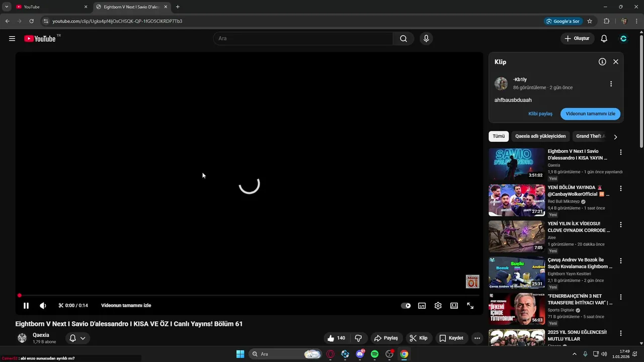Open Spotify from the taskbar
This screenshot has width=644, height=362.
tap(375, 354)
